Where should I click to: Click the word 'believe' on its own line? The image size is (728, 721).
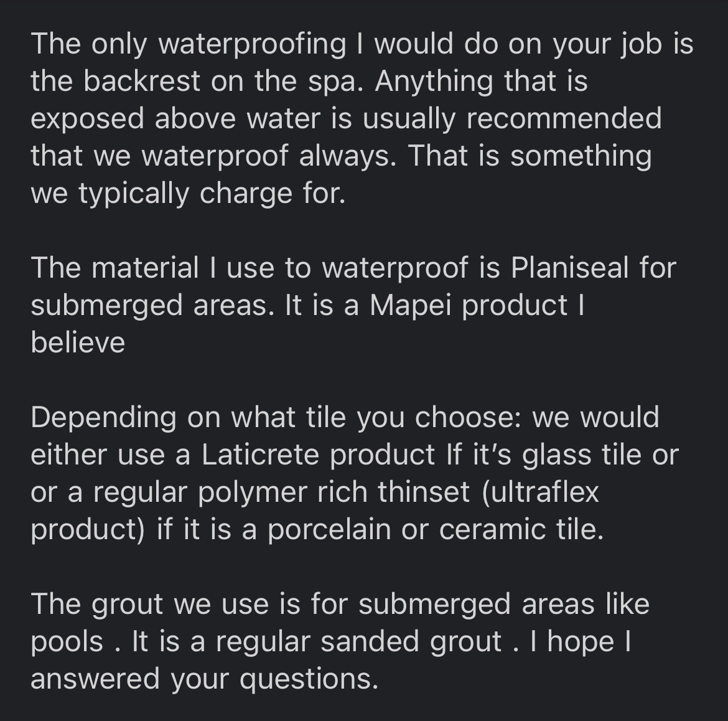[x=78, y=343]
